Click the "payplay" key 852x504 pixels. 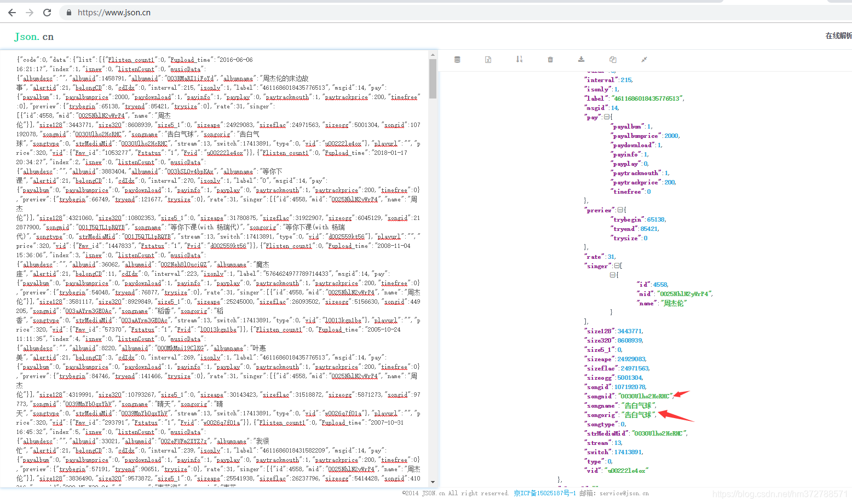[626, 164]
